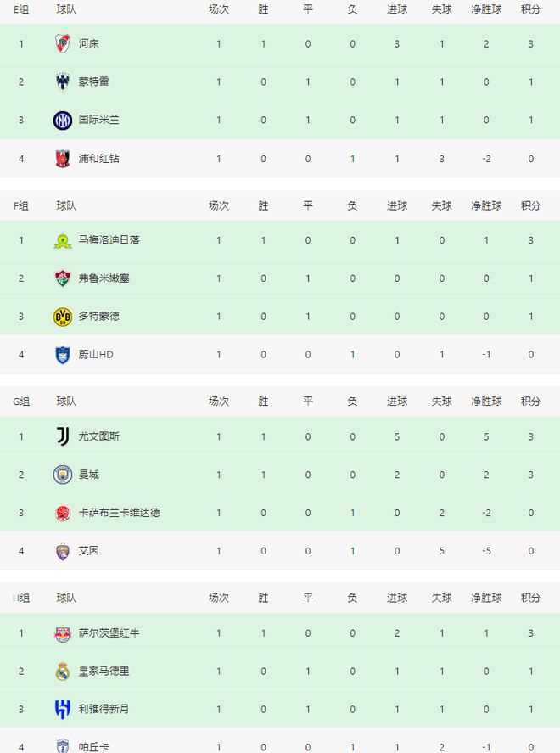Click the 净胜球 column header in G组 table
This screenshot has width=560, height=753.
coord(486,402)
